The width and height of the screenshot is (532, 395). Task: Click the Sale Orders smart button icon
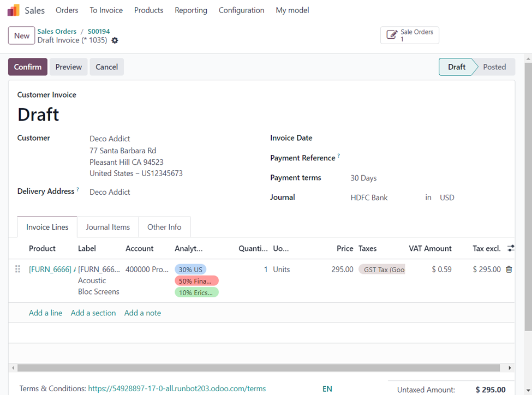click(x=391, y=35)
